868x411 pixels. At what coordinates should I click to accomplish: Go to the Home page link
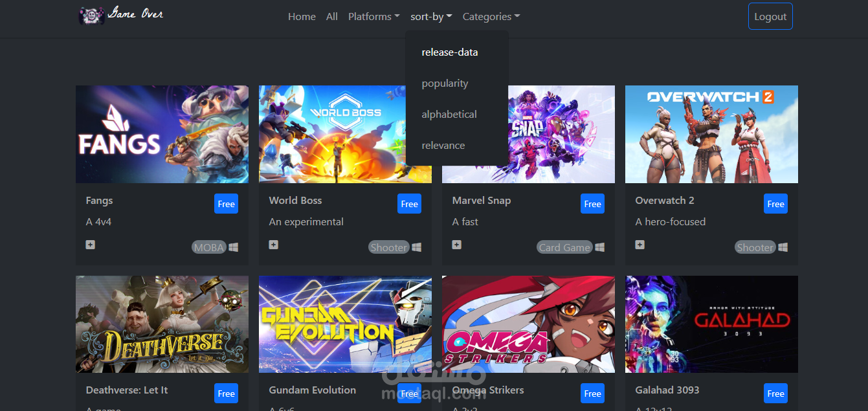pos(302,17)
